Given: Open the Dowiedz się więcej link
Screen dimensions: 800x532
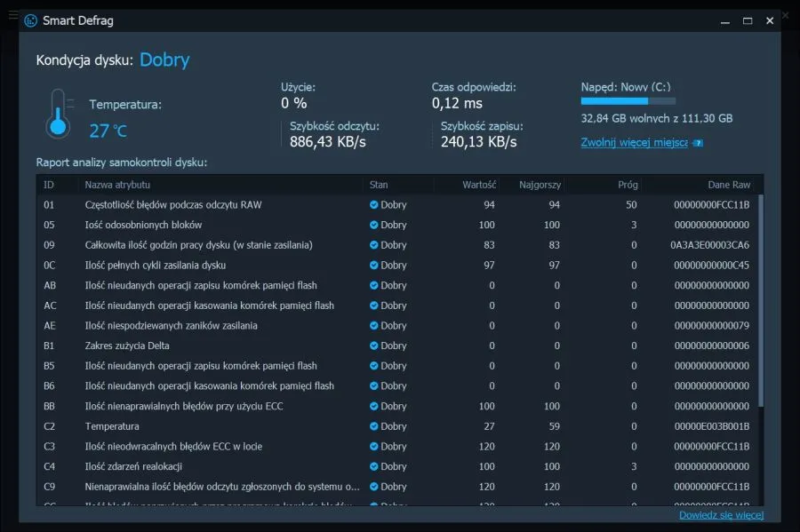Looking at the screenshot, I should (721, 515).
